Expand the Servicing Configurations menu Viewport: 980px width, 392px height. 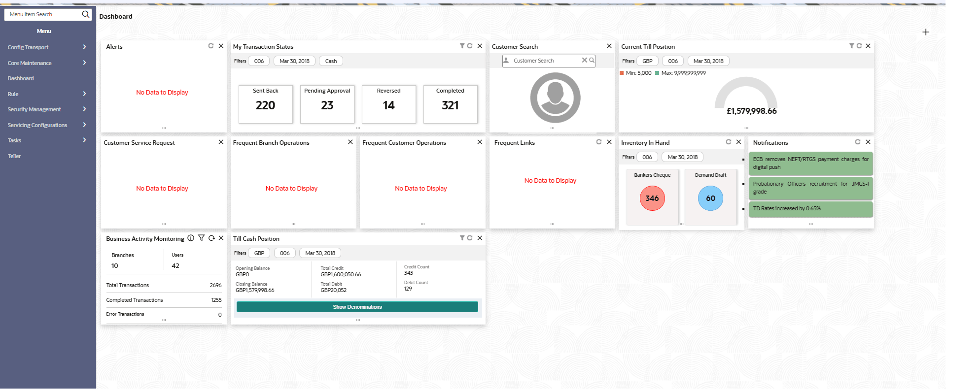[x=48, y=125]
